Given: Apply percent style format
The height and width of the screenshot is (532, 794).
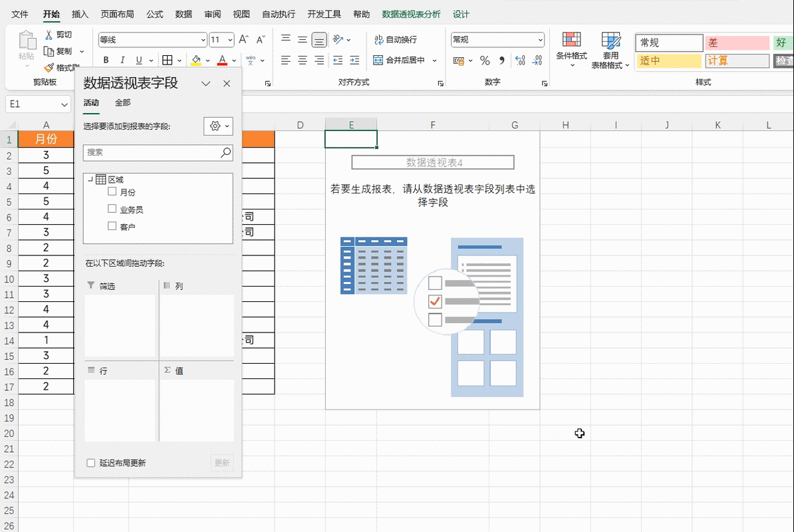Looking at the screenshot, I should click(x=485, y=61).
